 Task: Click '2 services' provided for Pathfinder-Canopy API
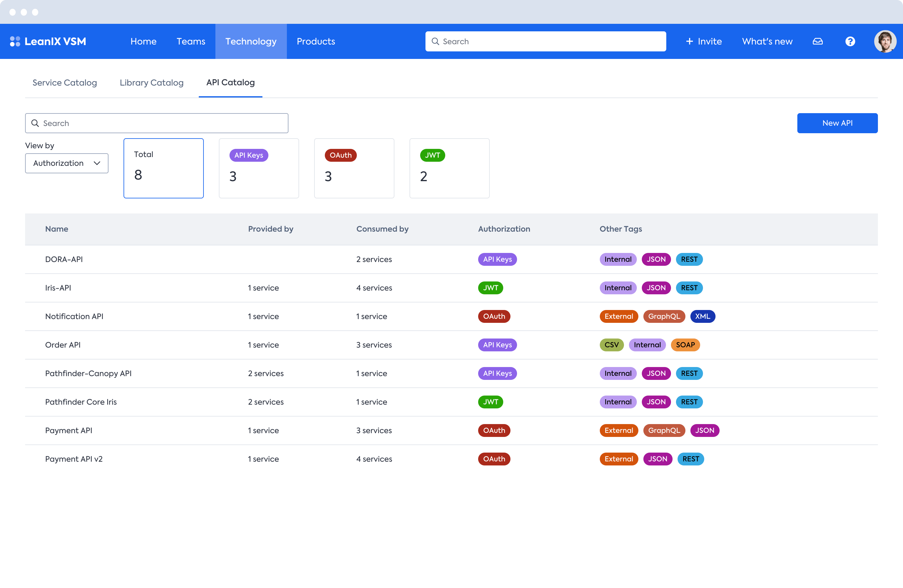click(x=266, y=373)
